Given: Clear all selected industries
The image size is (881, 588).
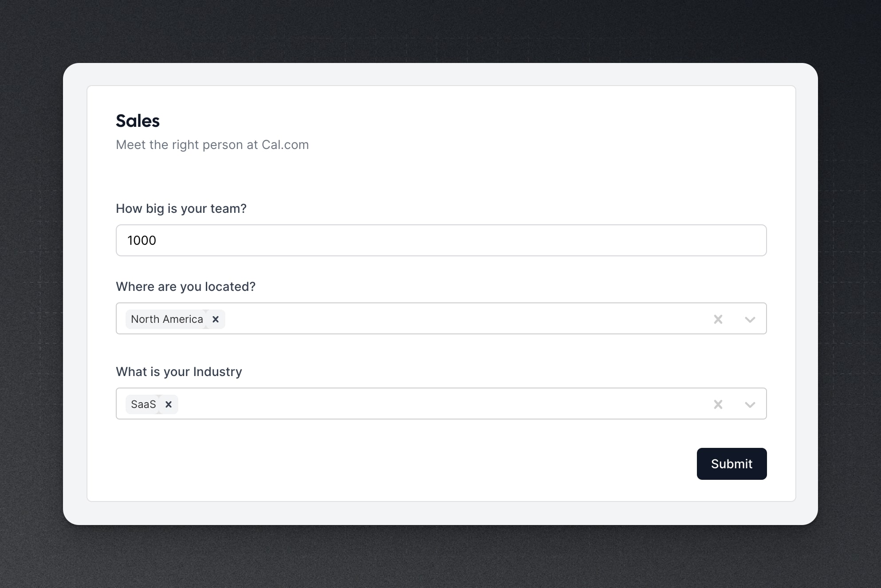Looking at the screenshot, I should point(718,404).
